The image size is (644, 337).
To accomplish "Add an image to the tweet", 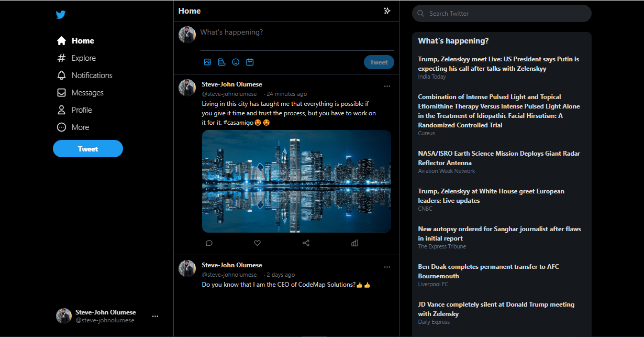I will coord(207,62).
